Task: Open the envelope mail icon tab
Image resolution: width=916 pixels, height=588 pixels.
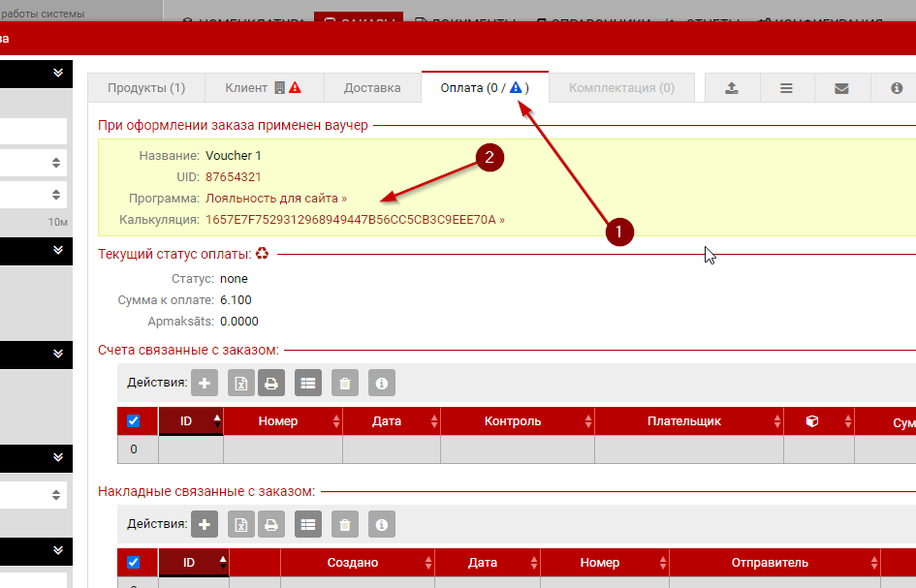Action: pyautogui.click(x=841, y=87)
